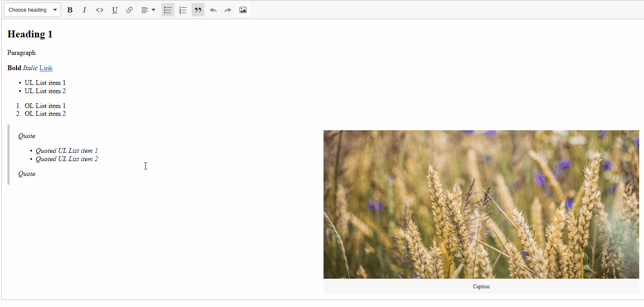Click UL List item 2
644x307 pixels.
click(45, 91)
